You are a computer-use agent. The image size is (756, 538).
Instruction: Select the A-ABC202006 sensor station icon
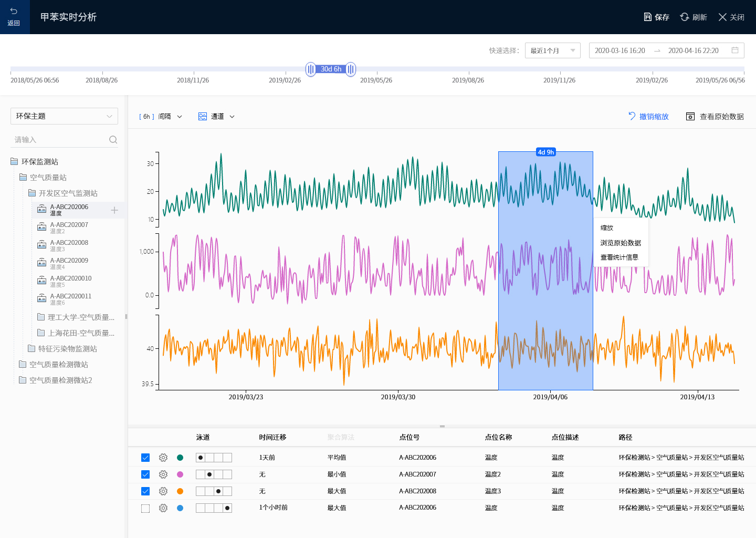click(x=41, y=209)
